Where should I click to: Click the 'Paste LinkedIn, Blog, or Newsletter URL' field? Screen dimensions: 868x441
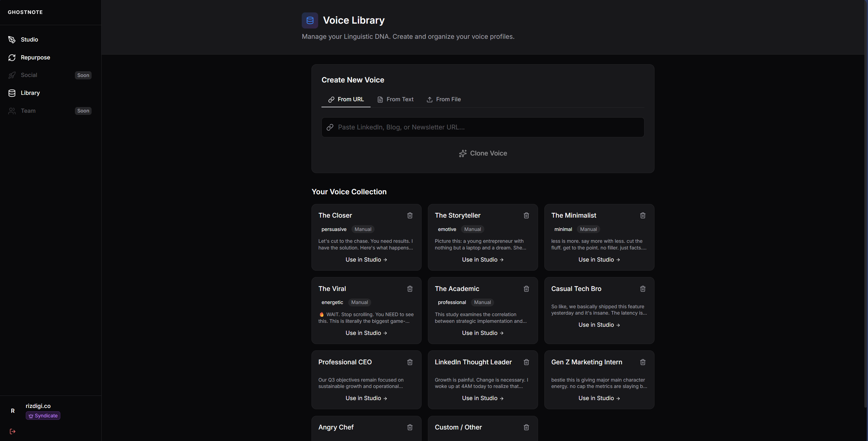coord(483,127)
